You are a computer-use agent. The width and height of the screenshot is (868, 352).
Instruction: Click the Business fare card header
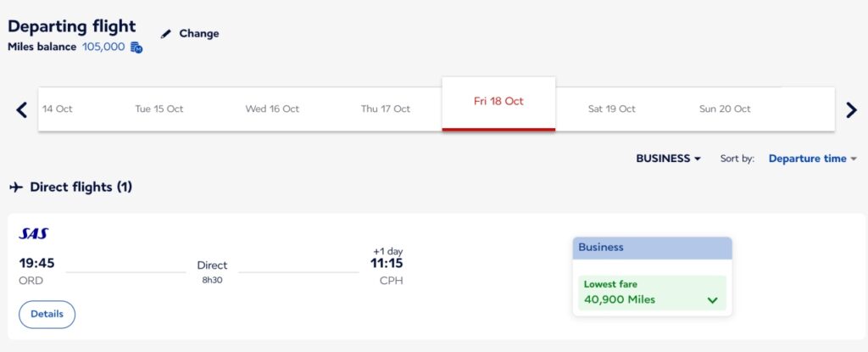[652, 248]
